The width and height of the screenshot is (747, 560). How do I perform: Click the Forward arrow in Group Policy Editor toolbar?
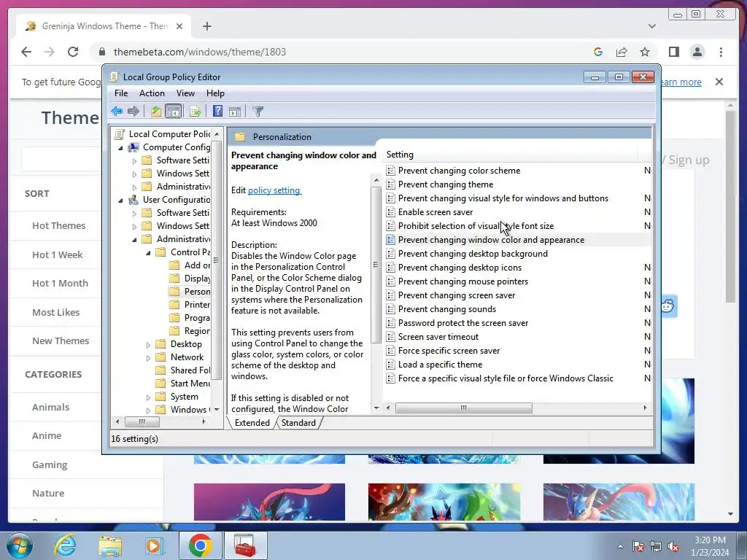coord(133,112)
